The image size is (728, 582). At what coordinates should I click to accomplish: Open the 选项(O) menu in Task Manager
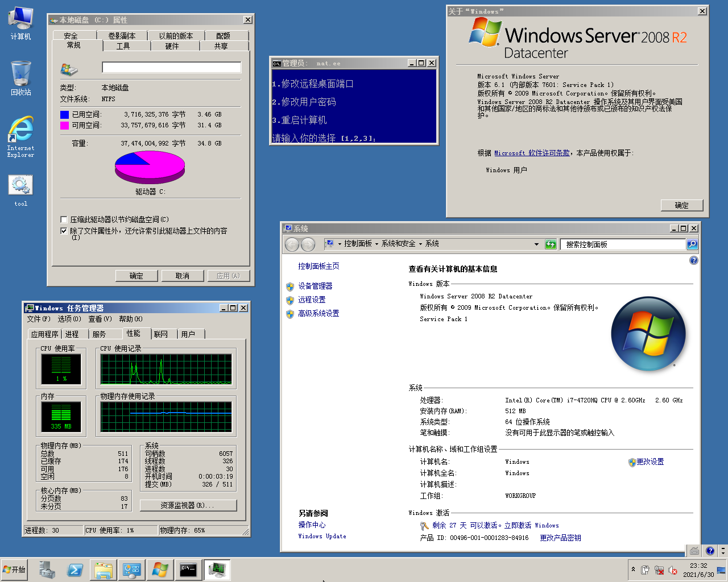(69, 319)
